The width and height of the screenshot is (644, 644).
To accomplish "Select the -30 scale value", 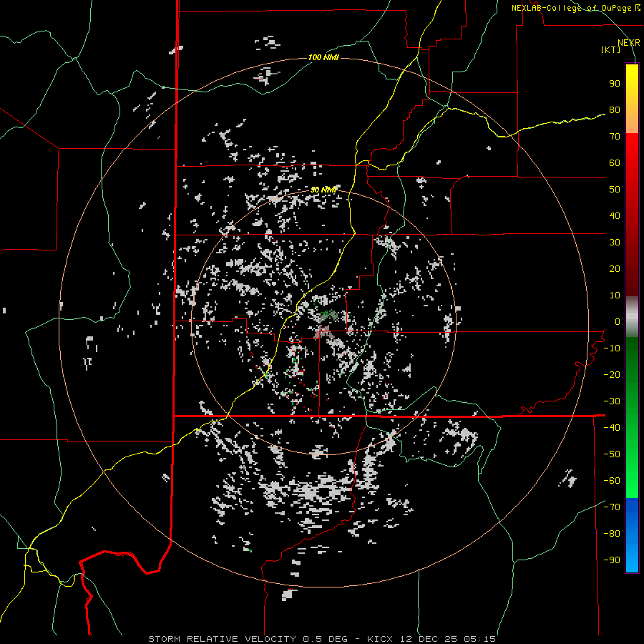I will [612, 401].
